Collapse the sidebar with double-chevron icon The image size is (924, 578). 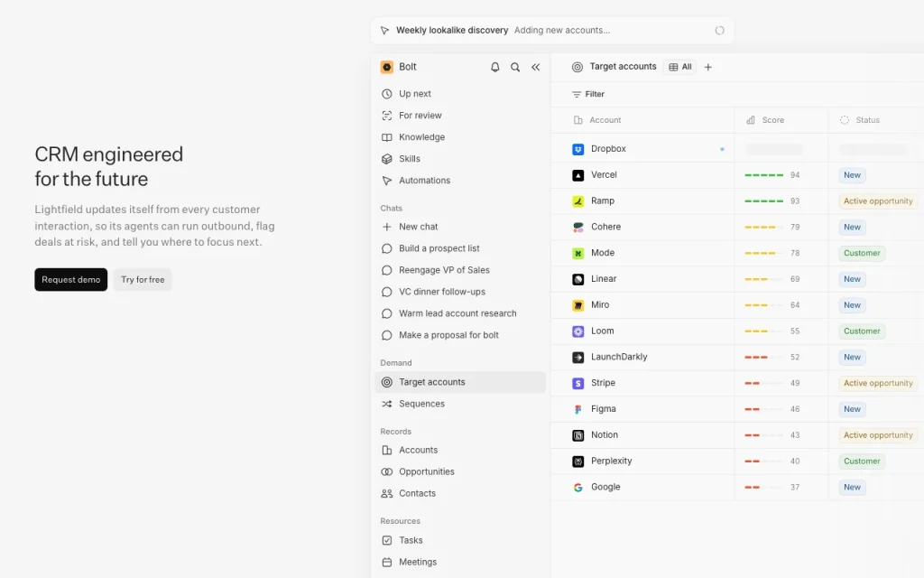pyautogui.click(x=536, y=67)
